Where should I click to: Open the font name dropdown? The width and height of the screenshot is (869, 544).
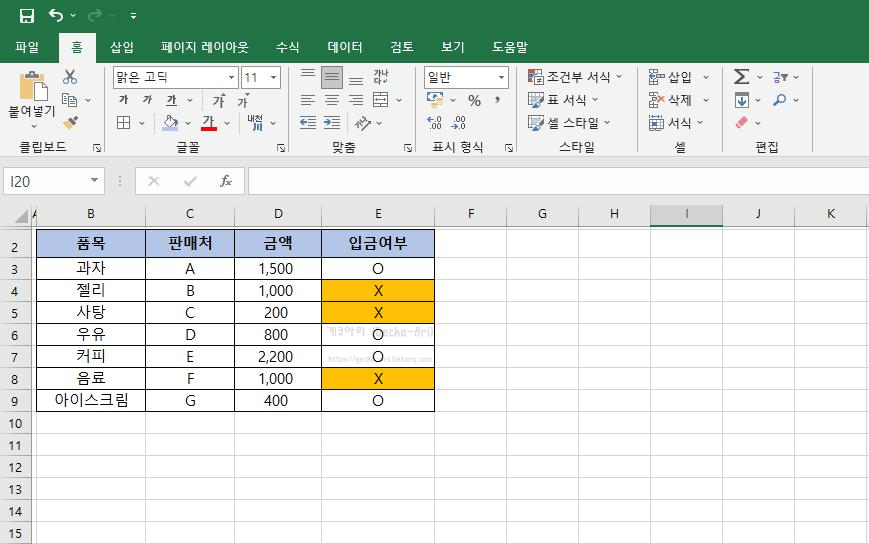pyautogui.click(x=231, y=78)
